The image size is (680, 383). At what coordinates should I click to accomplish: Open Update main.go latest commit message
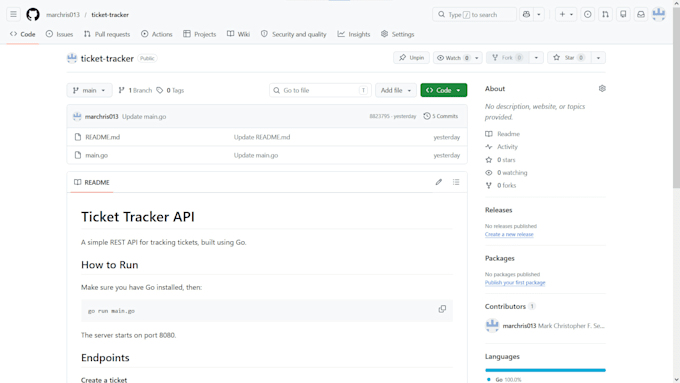144,116
